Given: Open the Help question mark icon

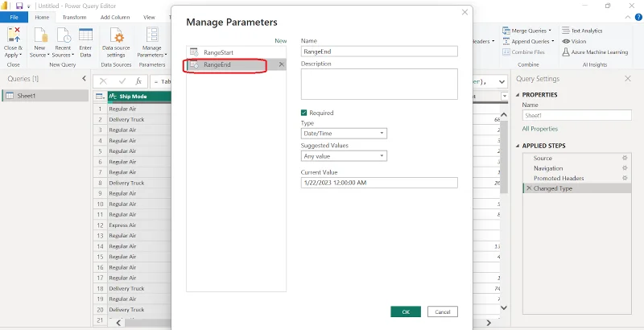Looking at the screenshot, I should pyautogui.click(x=638, y=17).
